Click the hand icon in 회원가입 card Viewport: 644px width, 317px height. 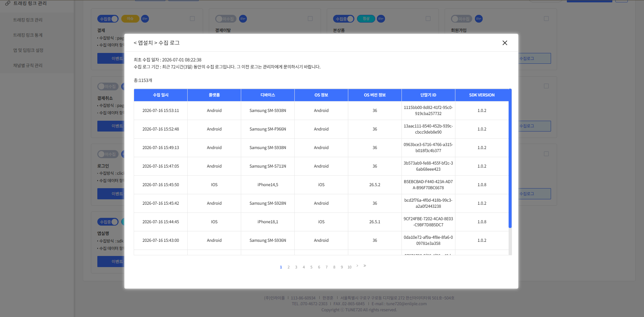tap(479, 19)
